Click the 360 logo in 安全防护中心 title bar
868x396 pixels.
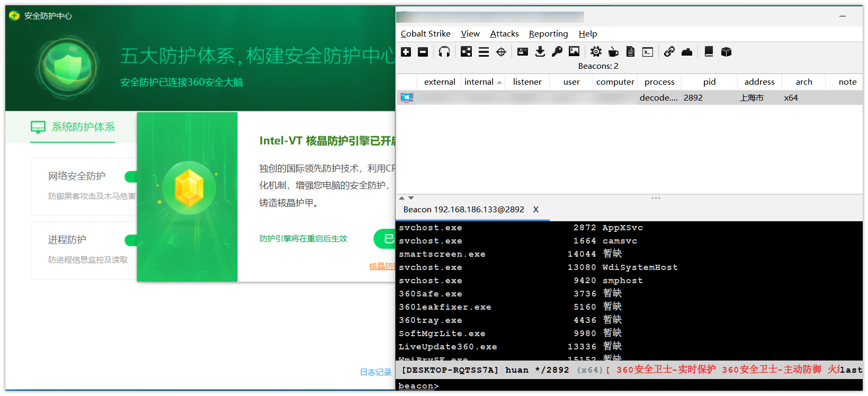click(14, 16)
